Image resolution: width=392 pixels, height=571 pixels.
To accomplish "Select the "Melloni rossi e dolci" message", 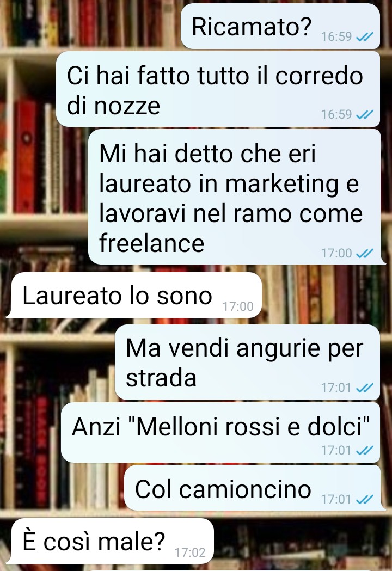I will point(220,433).
